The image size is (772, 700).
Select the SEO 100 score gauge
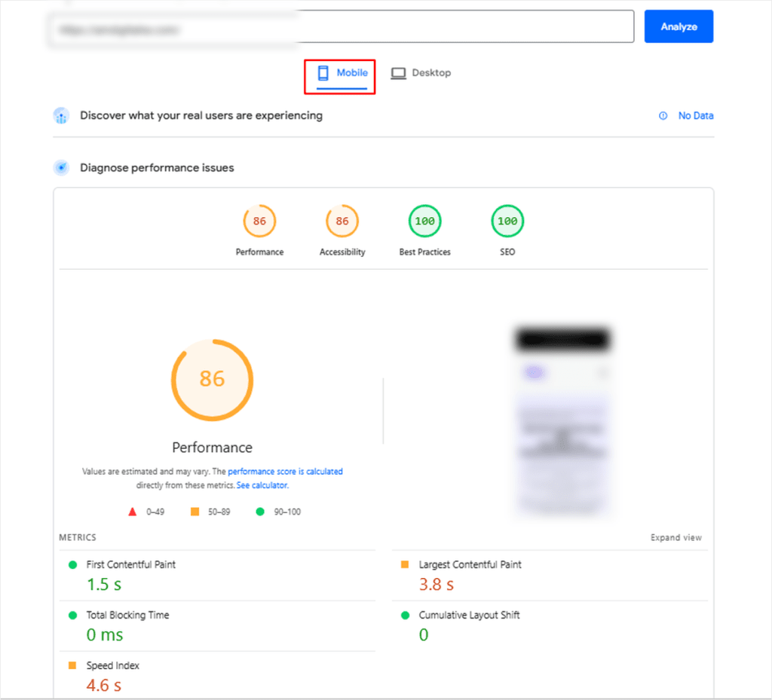(x=507, y=221)
